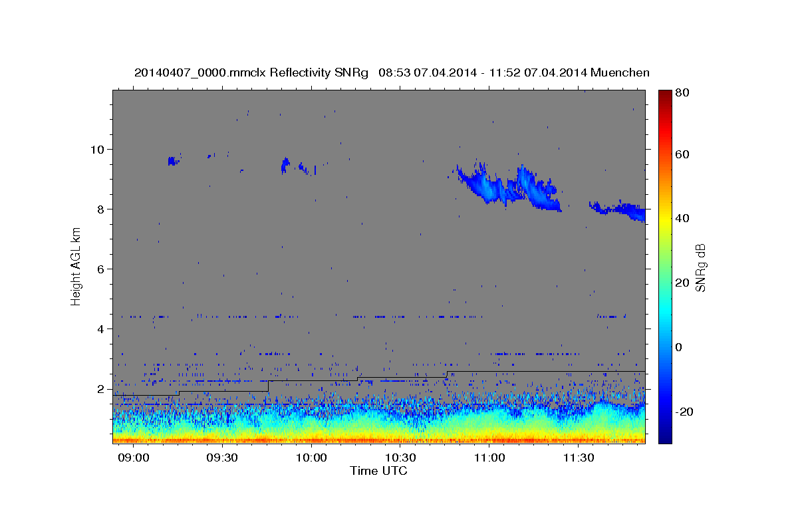Click the 09:00 time axis label
The width and height of the screenshot is (798, 532).
133,458
